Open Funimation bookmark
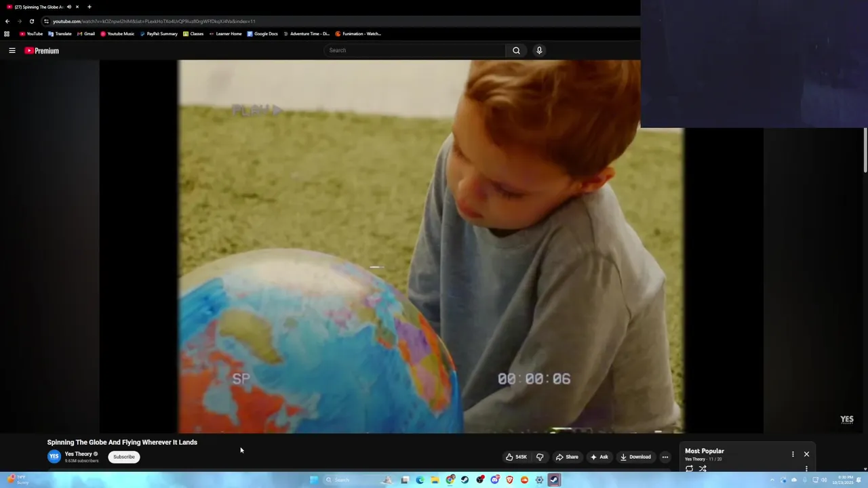 coord(358,34)
